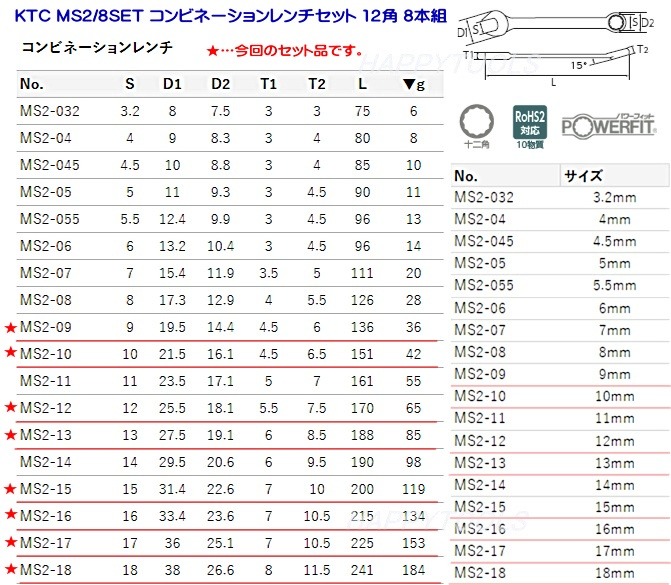Click the 184 weight value for MS2-18
The height and width of the screenshot is (585, 671).
pyautogui.click(x=413, y=570)
